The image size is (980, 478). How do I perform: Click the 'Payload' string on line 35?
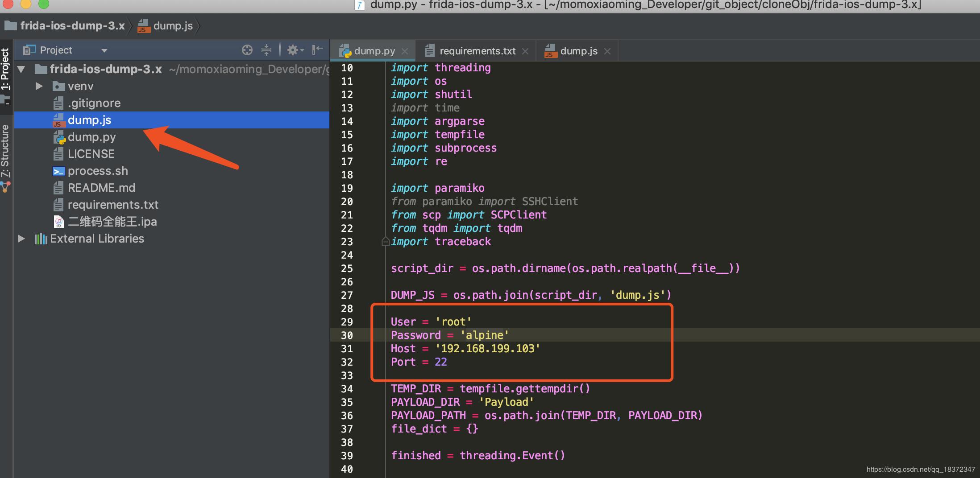click(506, 402)
